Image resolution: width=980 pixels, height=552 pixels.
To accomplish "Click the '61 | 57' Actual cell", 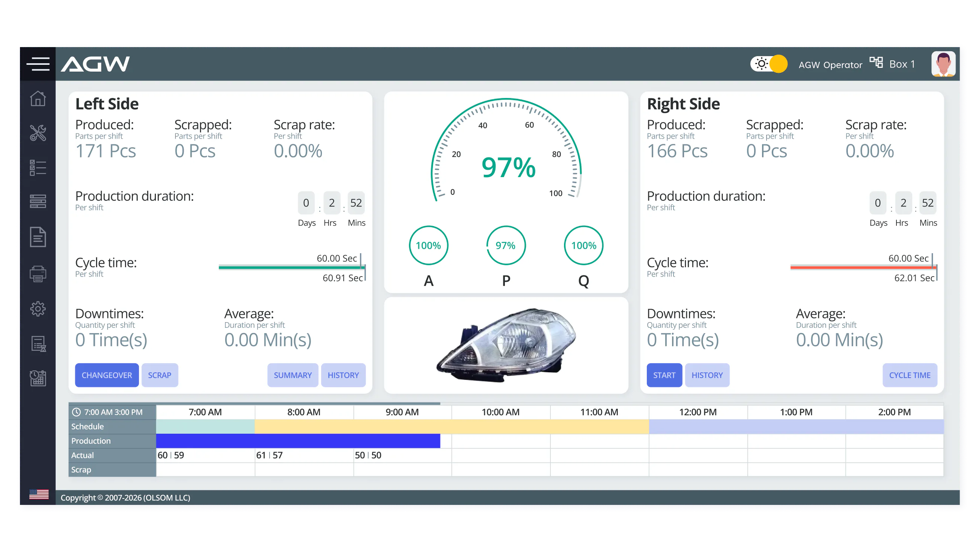I will (304, 455).
